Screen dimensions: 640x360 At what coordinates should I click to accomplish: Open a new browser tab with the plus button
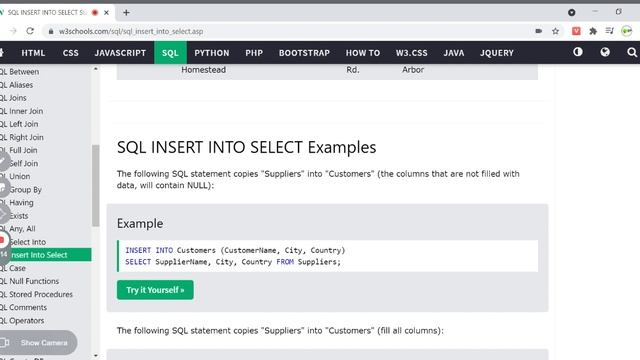pyautogui.click(x=126, y=13)
